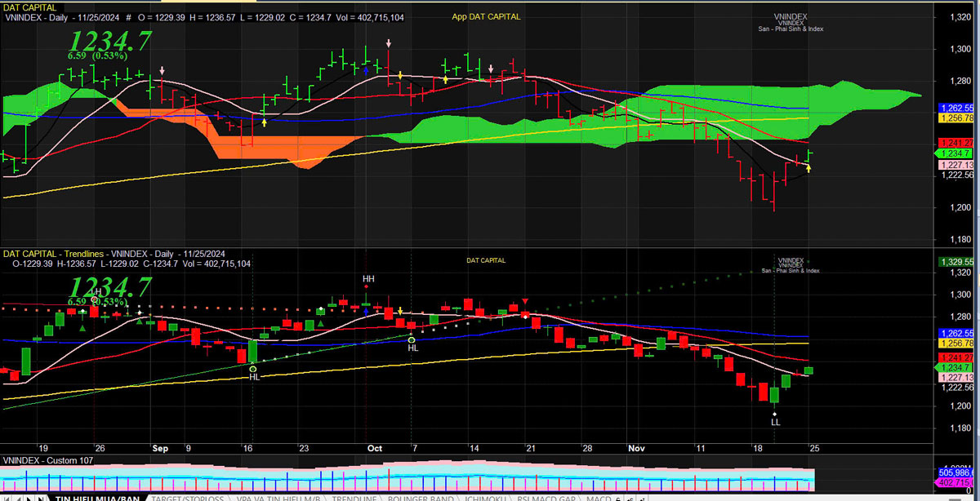Click the topmost pink sell arrow in early October
This screenshot has width=980, height=501.
[x=388, y=42]
